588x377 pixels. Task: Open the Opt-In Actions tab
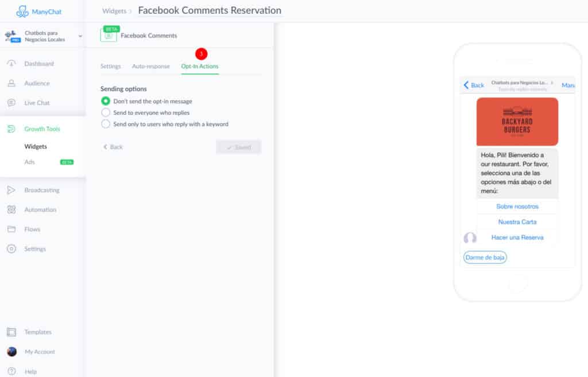(x=199, y=67)
